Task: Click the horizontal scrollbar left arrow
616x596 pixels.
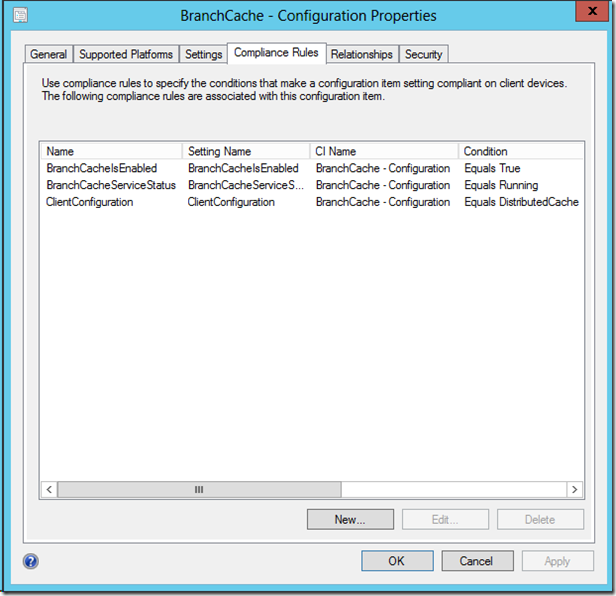Action: pos(49,490)
